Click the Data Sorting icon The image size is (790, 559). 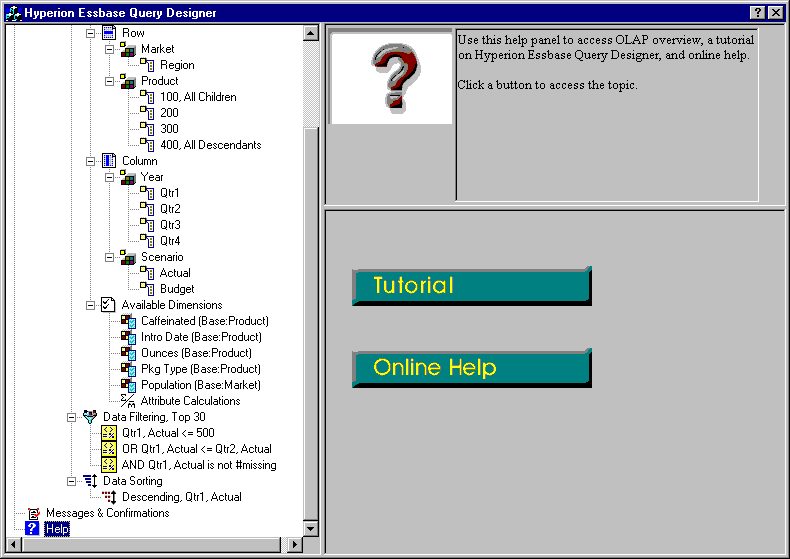click(90, 481)
